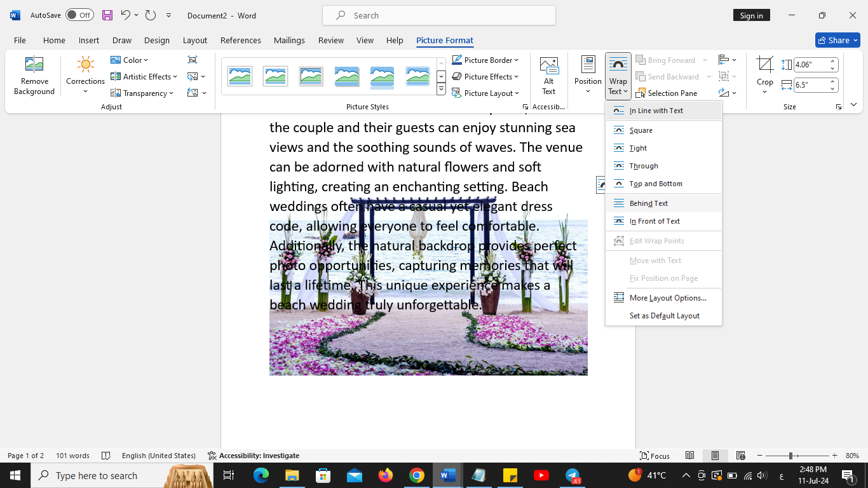Open YouTube app on taskbar
The height and width of the screenshot is (488, 868).
[x=541, y=475]
